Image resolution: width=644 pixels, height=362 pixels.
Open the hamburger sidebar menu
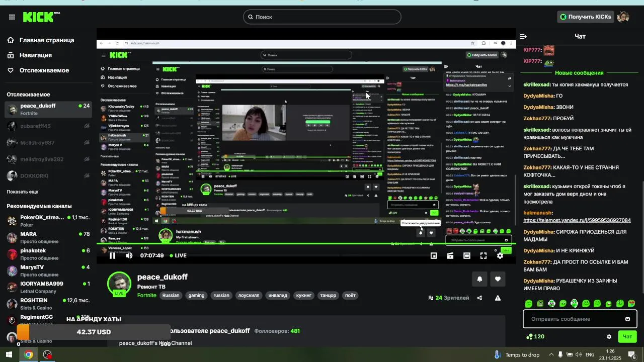(12, 17)
